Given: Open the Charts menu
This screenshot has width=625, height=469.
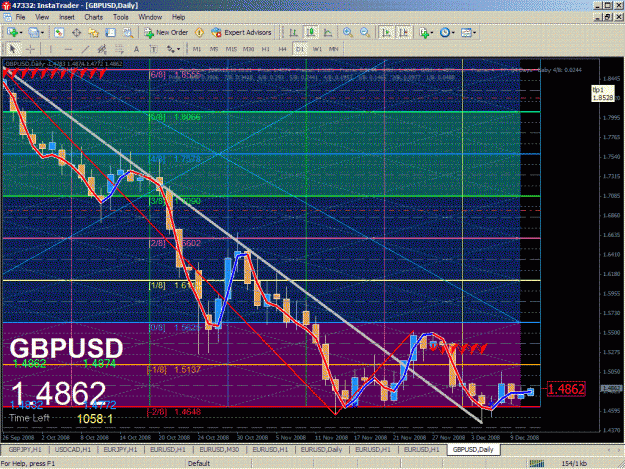Looking at the screenshot, I should coord(94,17).
